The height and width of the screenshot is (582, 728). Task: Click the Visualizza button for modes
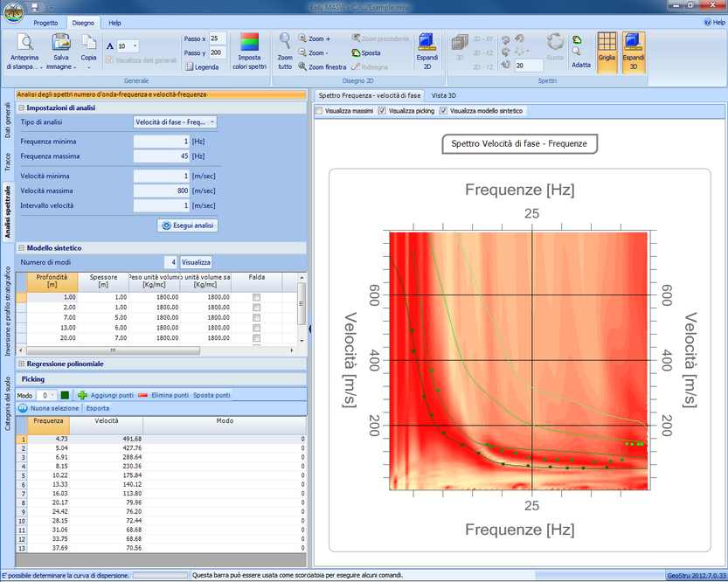196,262
